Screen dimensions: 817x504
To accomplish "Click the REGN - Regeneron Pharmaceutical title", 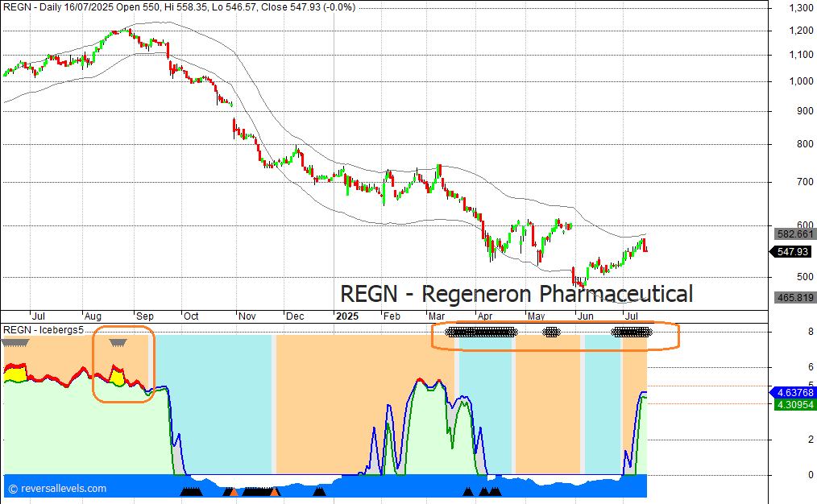I will [x=516, y=294].
